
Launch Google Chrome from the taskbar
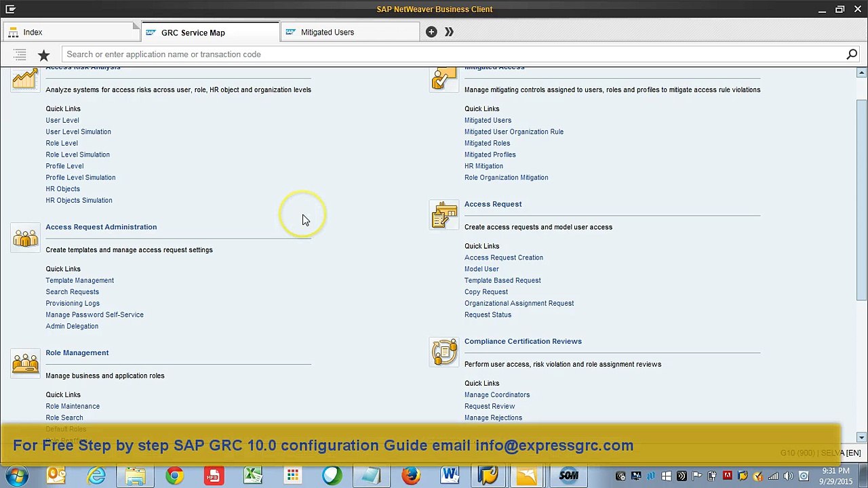coord(175,476)
